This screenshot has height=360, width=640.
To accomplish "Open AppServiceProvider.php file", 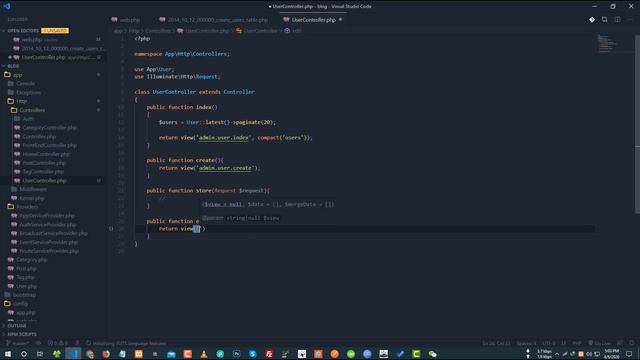I will point(43,216).
